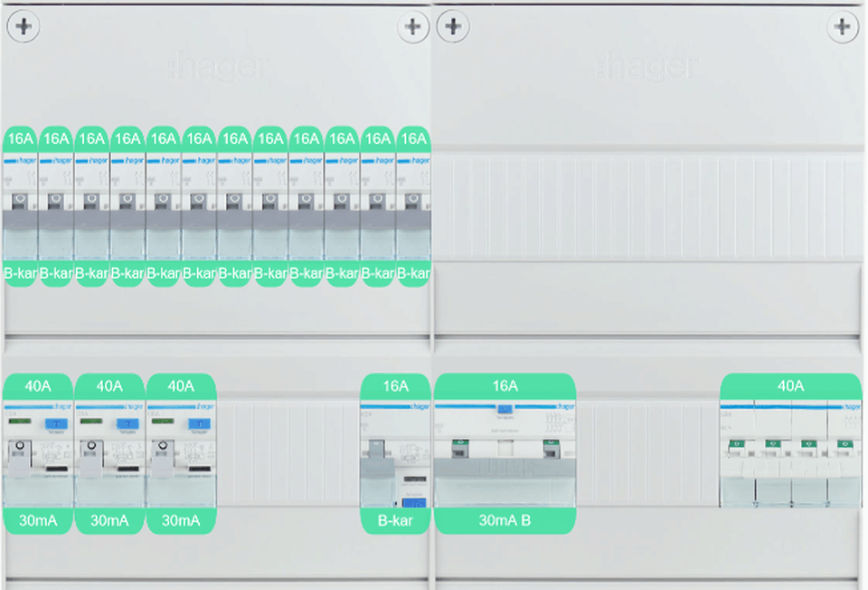Flip the leftmost 16A breaker lever in top row

[20, 201]
